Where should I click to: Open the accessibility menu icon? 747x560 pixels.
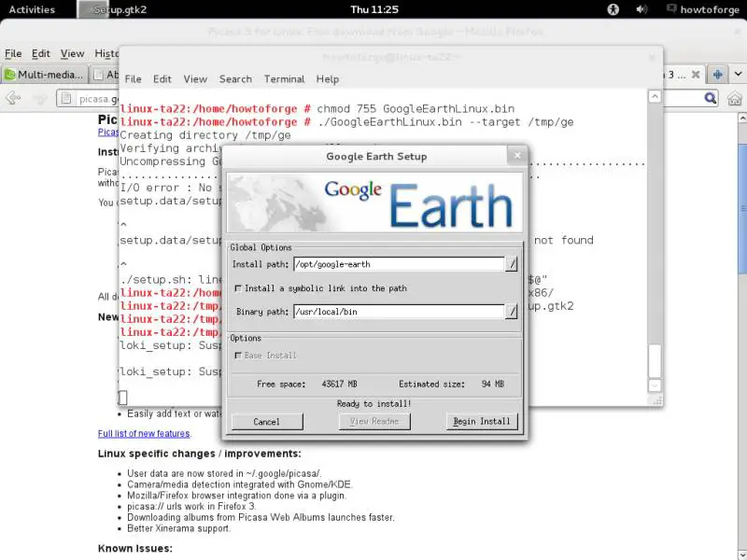tap(613, 9)
